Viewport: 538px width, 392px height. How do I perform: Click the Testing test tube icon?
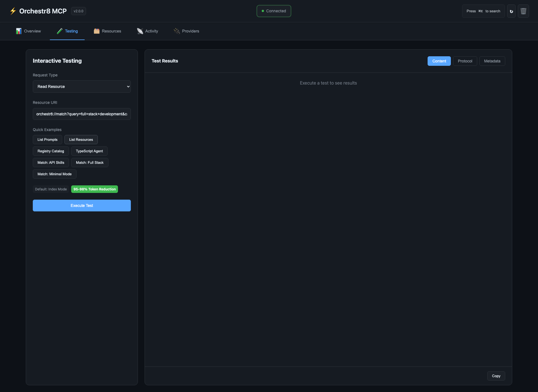pos(60,31)
